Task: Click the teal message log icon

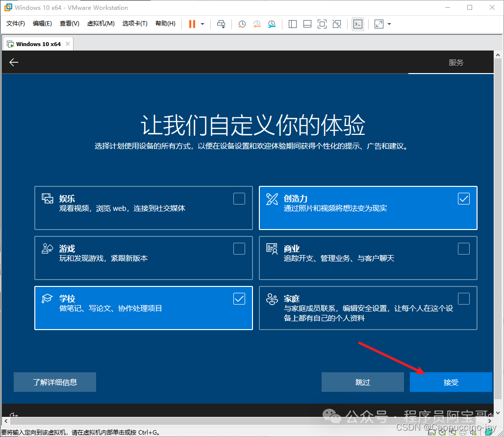Action: [x=489, y=432]
